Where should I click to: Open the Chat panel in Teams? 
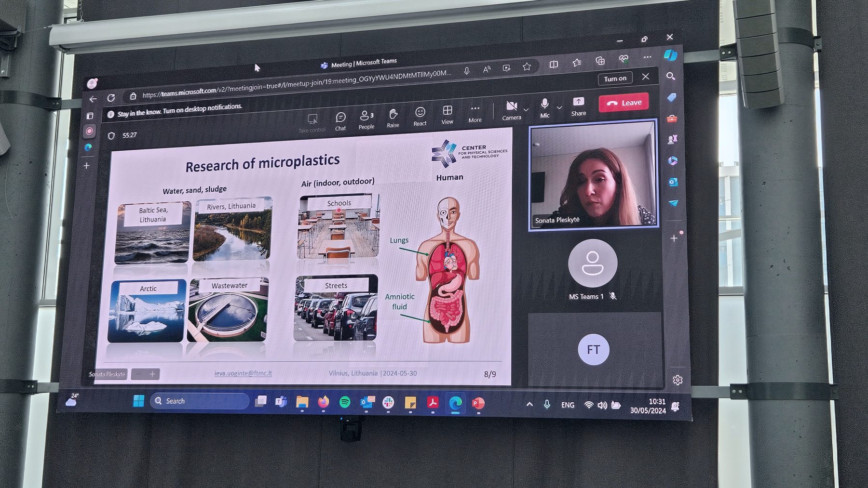coord(340,121)
